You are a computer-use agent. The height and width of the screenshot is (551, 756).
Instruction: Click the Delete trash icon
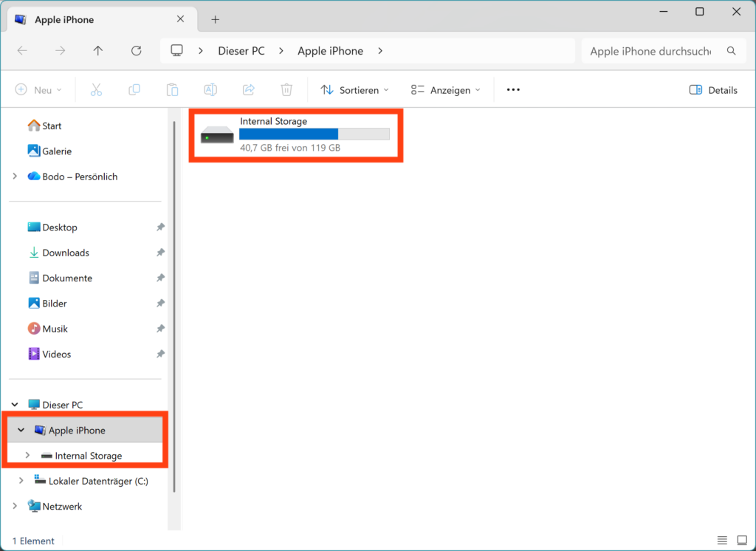pos(286,89)
